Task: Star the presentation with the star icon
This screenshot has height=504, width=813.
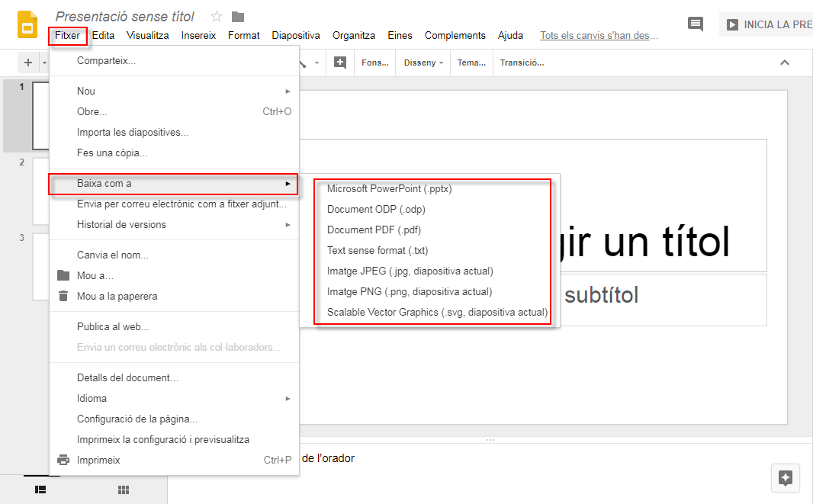Action: [216, 17]
